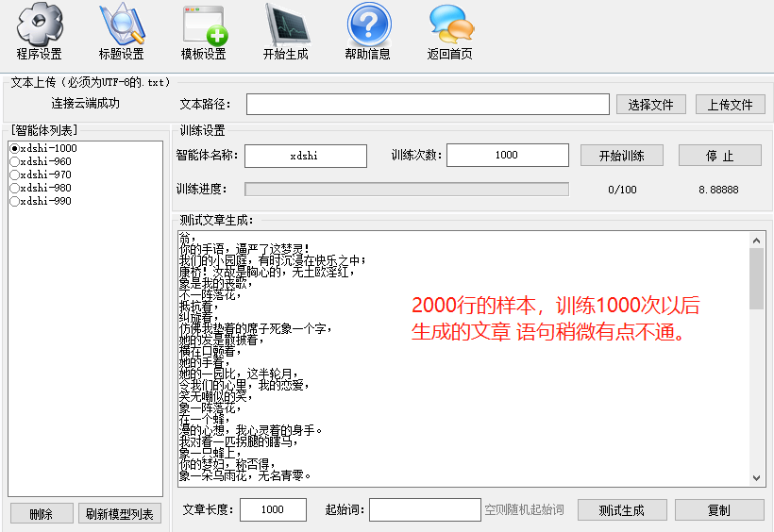Click the 刷新模型列表 button
This screenshot has height=532, width=774.
coord(120,514)
